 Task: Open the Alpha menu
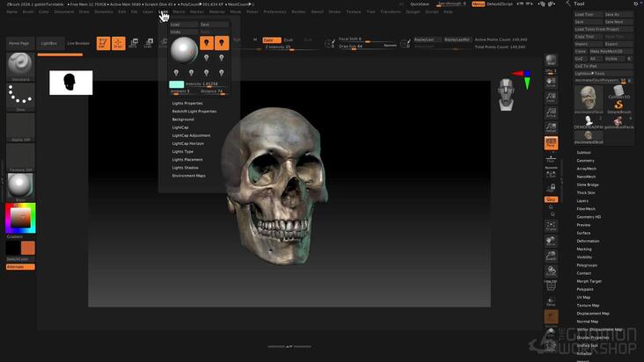coord(12,12)
